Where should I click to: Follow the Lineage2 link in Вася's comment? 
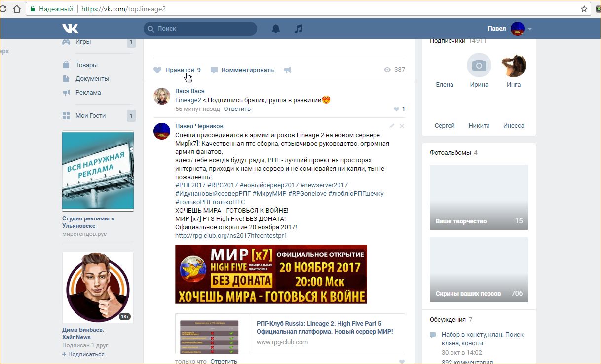[x=188, y=100]
